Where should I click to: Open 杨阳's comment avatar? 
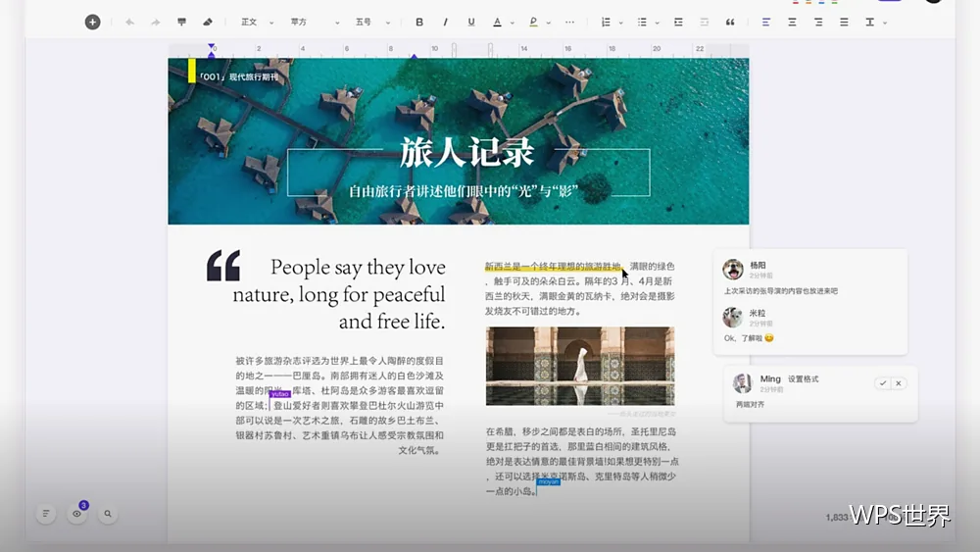pyautogui.click(x=732, y=270)
